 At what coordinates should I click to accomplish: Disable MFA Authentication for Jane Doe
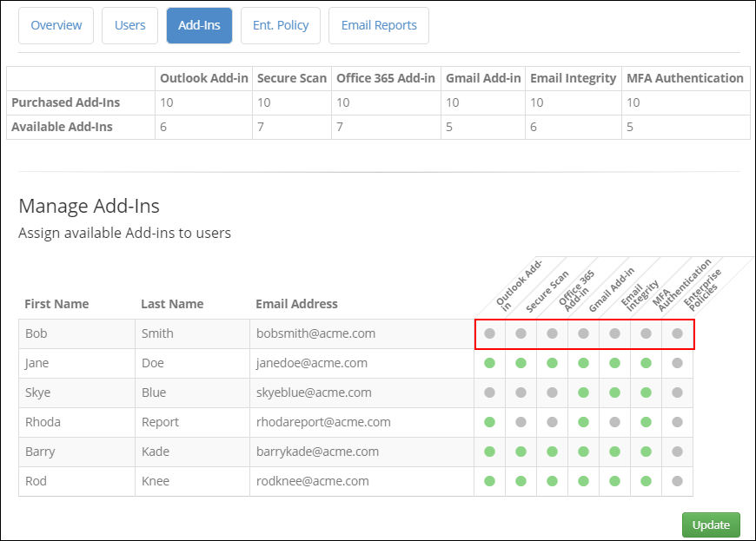(646, 363)
